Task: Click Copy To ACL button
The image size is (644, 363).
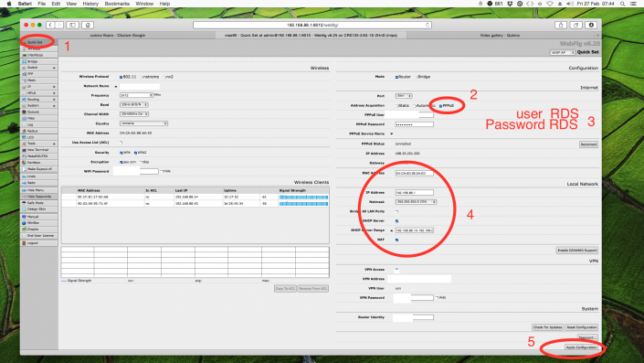Action: [285, 289]
